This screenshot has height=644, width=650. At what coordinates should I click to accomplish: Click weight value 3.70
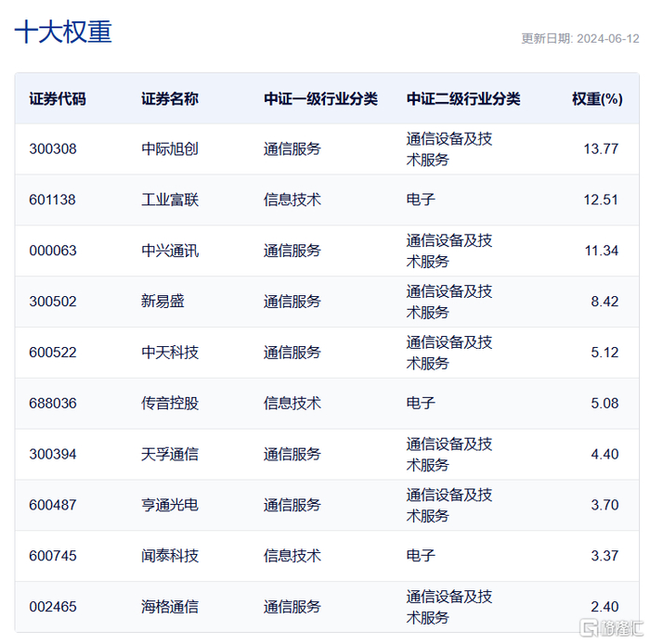tap(604, 505)
